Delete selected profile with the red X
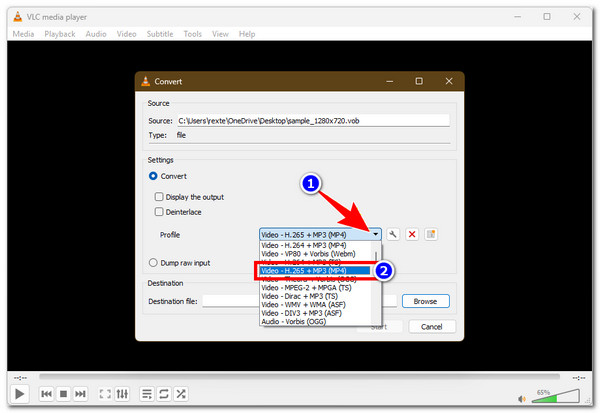Screen dimensions: 600x413 coord(412,234)
